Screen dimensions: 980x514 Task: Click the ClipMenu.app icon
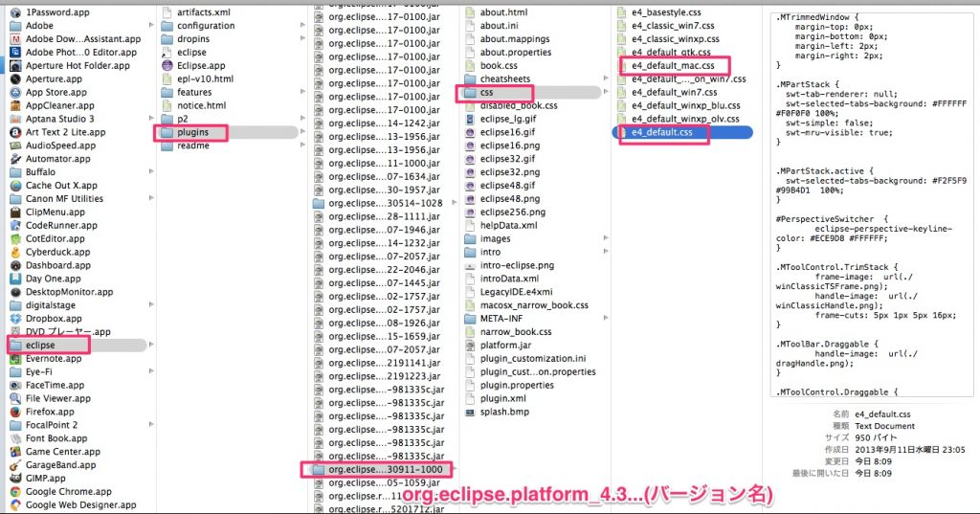(x=15, y=212)
